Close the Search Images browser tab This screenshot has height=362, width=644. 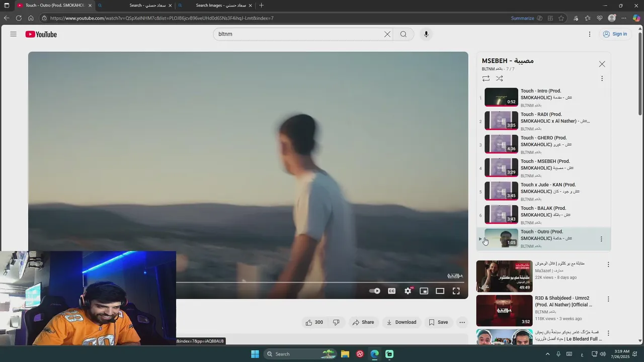pos(250,6)
